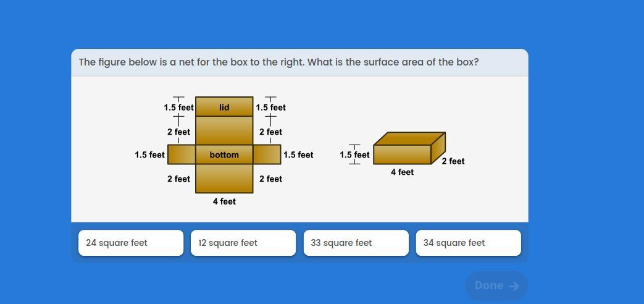Click the 4 feet label under the 3D box

[x=402, y=172]
